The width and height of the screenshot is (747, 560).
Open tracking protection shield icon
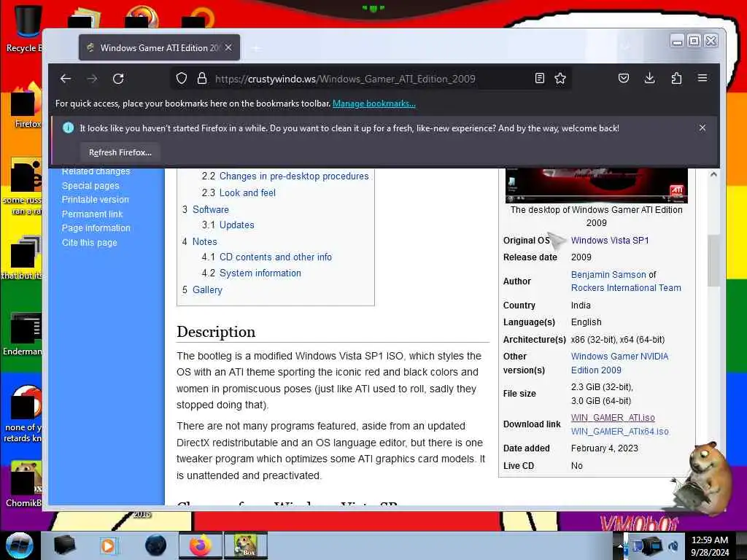coord(182,79)
